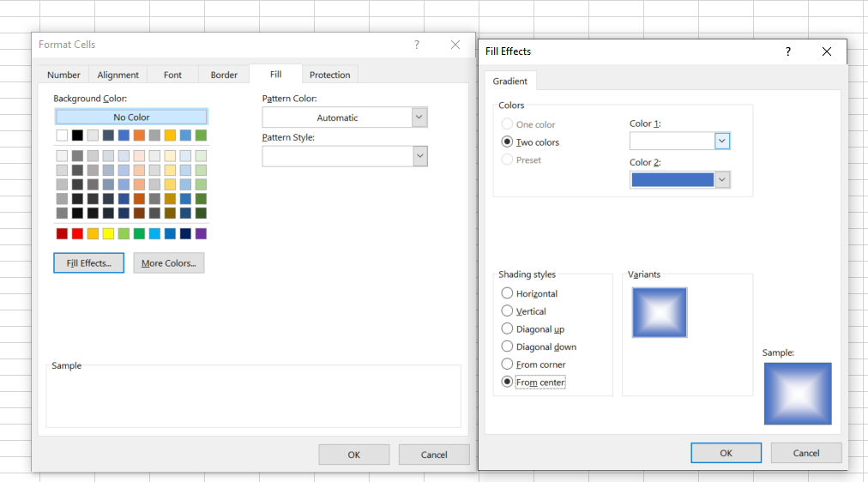Switch to the Border tab
The width and height of the screenshot is (868, 482).
coord(224,75)
